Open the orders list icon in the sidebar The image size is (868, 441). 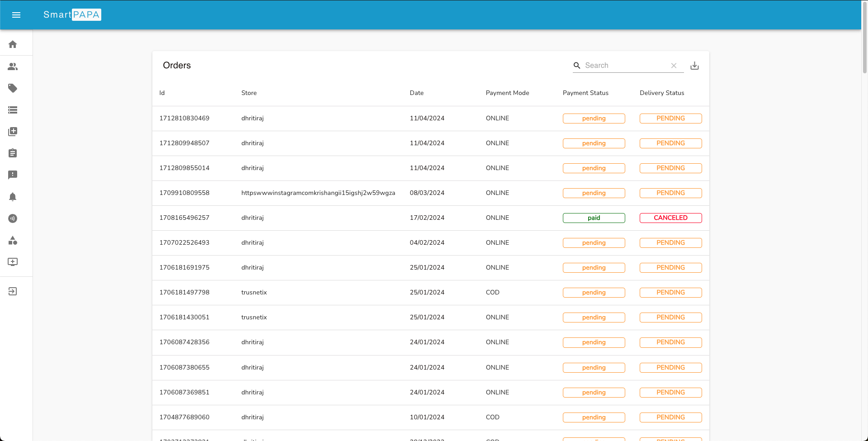pos(13,110)
